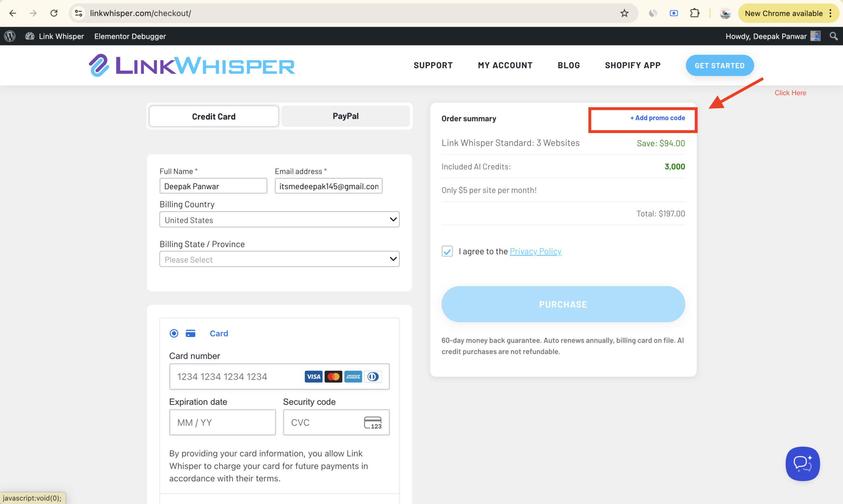Screen dimensions: 843x504
Task: Click the Diners Club card logo
Action: pyautogui.click(x=373, y=376)
